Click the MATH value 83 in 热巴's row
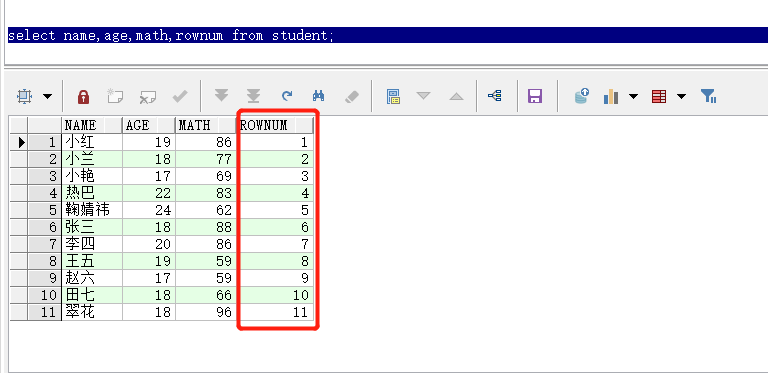Image resolution: width=768 pixels, height=373 pixels. 205,193
